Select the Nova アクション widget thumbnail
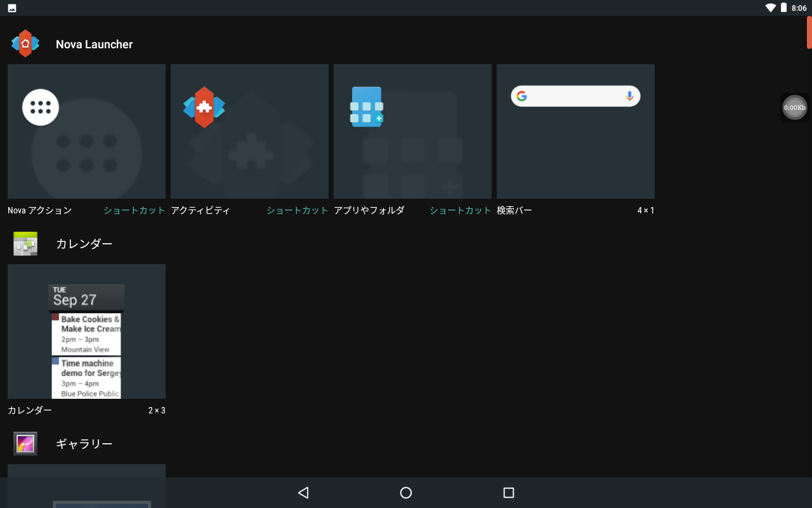Screen dimensions: 812x508 86,131
